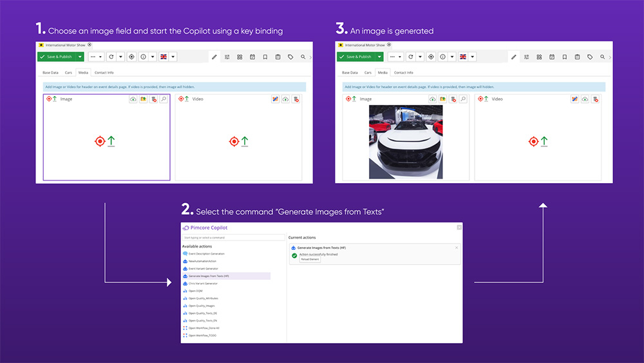This screenshot has width=644, height=363.
Task: Click the locate-in-tree target icon in step 3 toolbar
Action: point(431,57)
